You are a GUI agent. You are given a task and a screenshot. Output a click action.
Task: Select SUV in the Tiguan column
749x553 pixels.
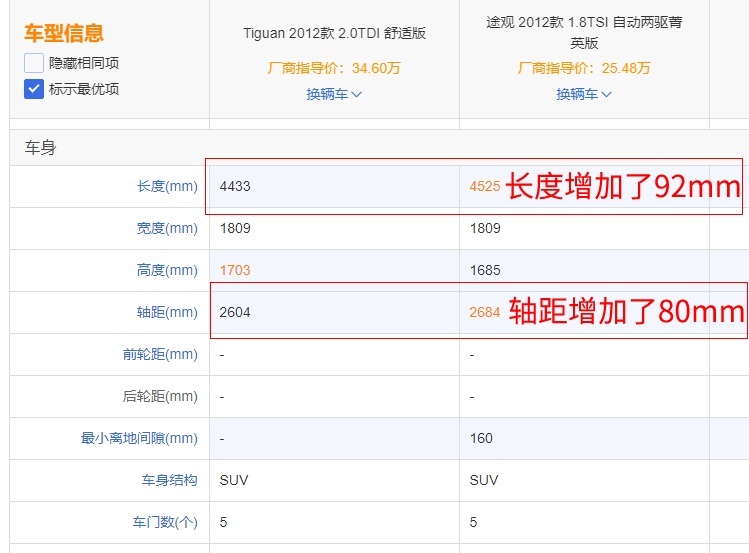pos(234,480)
